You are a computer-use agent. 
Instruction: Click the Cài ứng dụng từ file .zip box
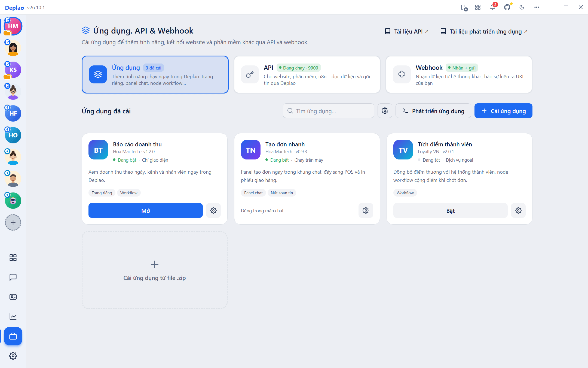(x=155, y=270)
